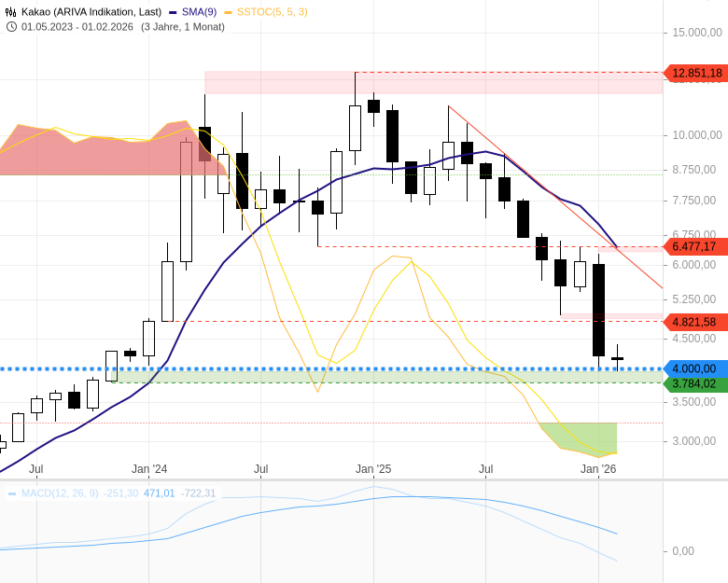The height and width of the screenshot is (583, 728).
Task: Click the 12.851,18 red price tag
Action: pos(695,73)
